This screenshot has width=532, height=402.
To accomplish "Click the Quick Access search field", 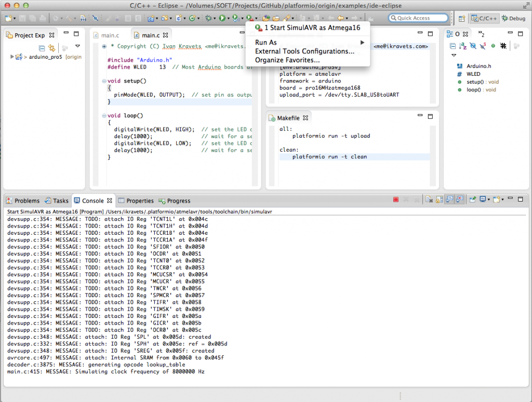I will (418, 18).
